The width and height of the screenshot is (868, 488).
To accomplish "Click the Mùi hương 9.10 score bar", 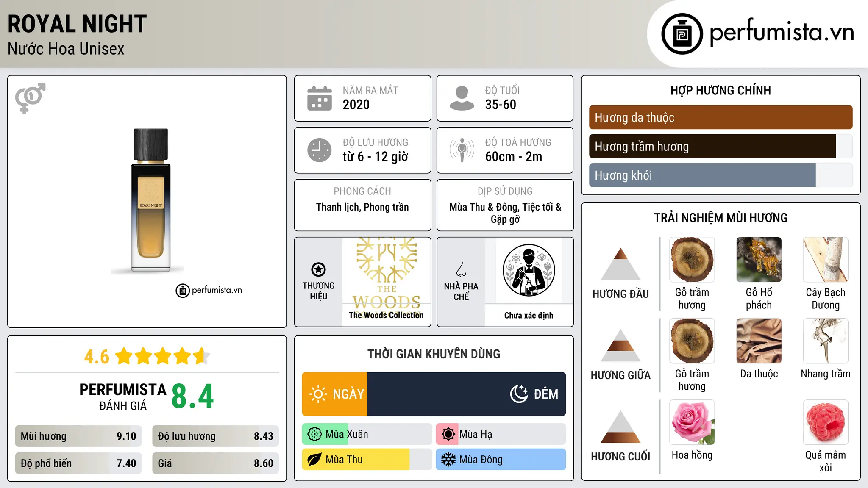I will tap(78, 436).
